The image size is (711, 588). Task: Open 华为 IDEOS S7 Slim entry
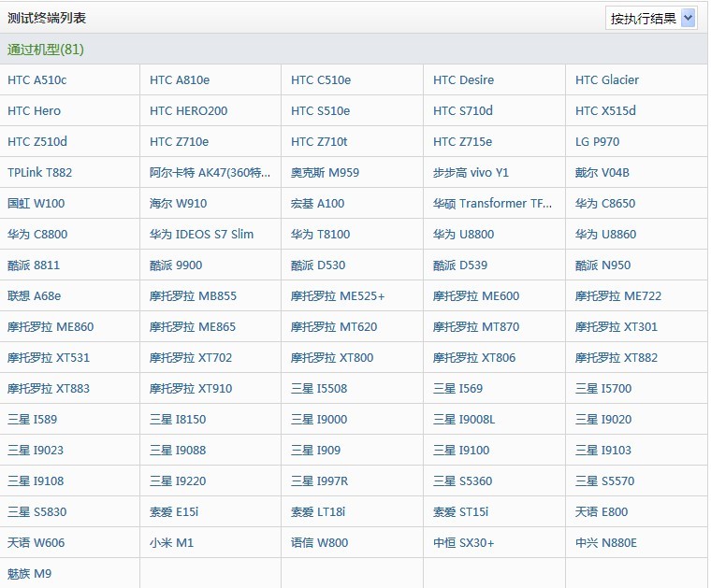pos(202,235)
